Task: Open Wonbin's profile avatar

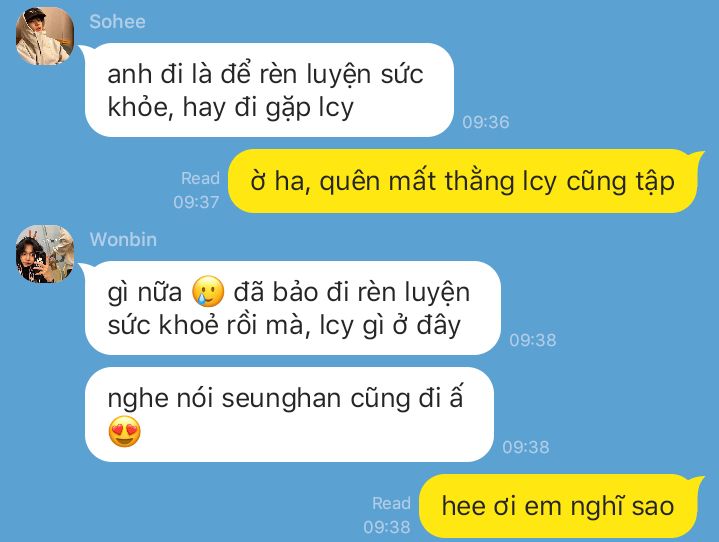Action: coord(45,254)
